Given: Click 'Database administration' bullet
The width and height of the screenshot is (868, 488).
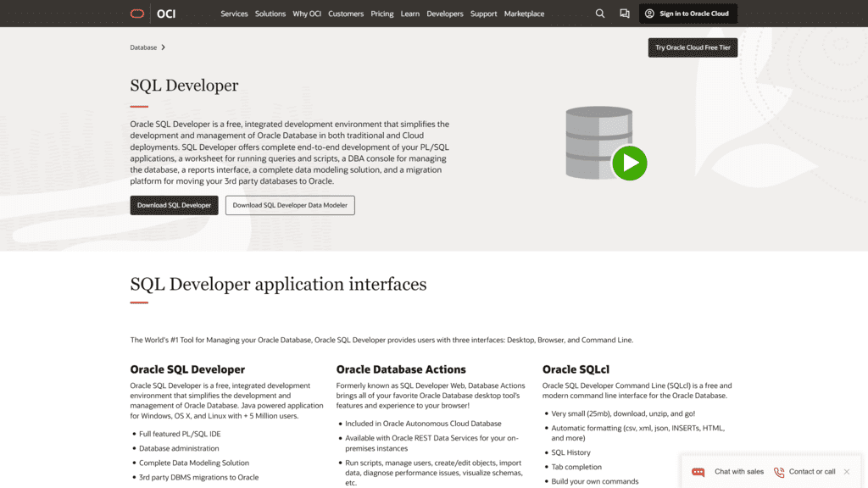Looking at the screenshot, I should (179, 449).
